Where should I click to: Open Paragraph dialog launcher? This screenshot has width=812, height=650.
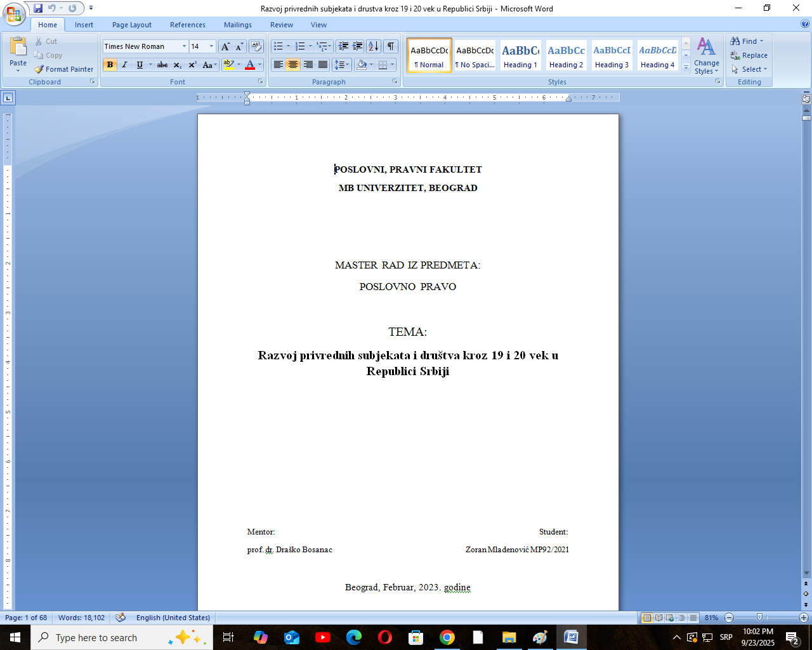(395, 82)
